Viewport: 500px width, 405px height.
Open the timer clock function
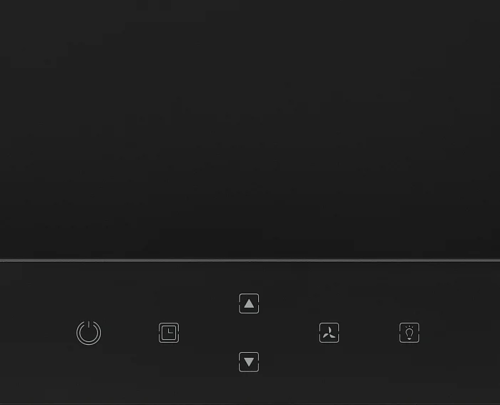click(169, 333)
